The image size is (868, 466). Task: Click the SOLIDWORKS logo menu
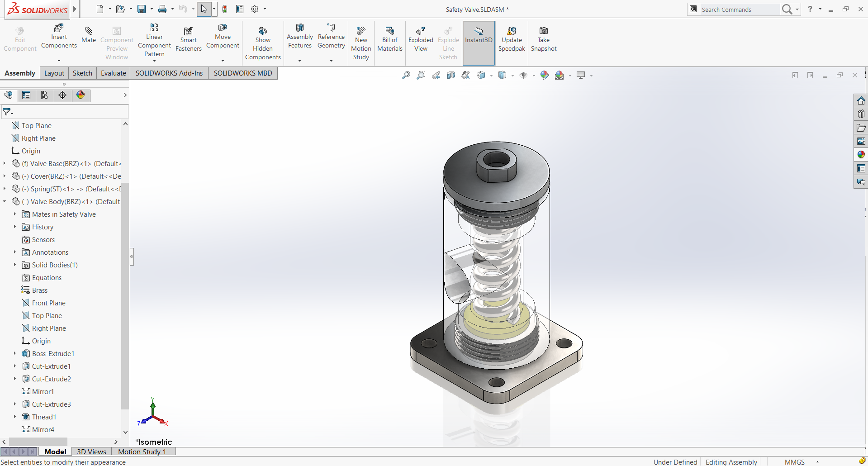click(38, 9)
